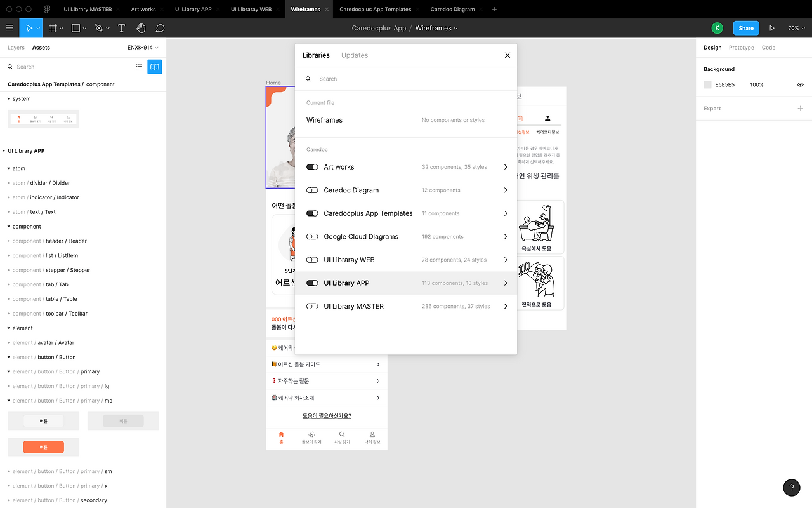Enable the UI Library MASTER library

pos(312,306)
